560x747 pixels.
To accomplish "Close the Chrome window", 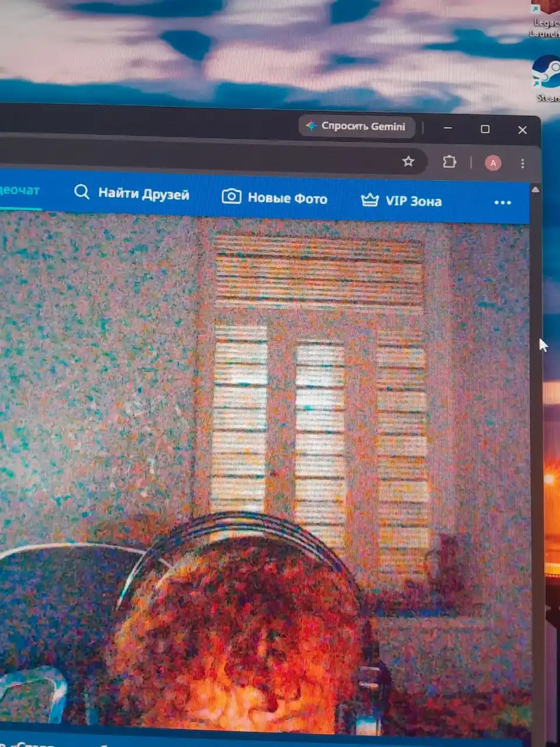I will click(522, 130).
